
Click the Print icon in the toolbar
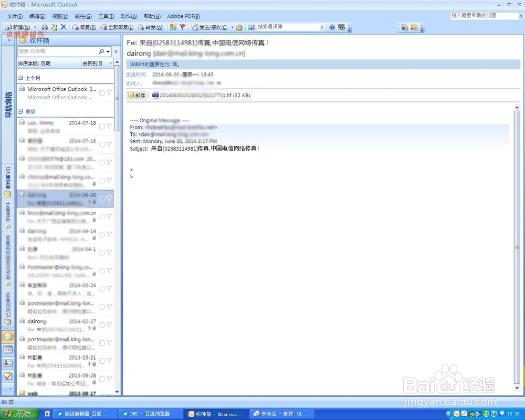tap(45, 27)
